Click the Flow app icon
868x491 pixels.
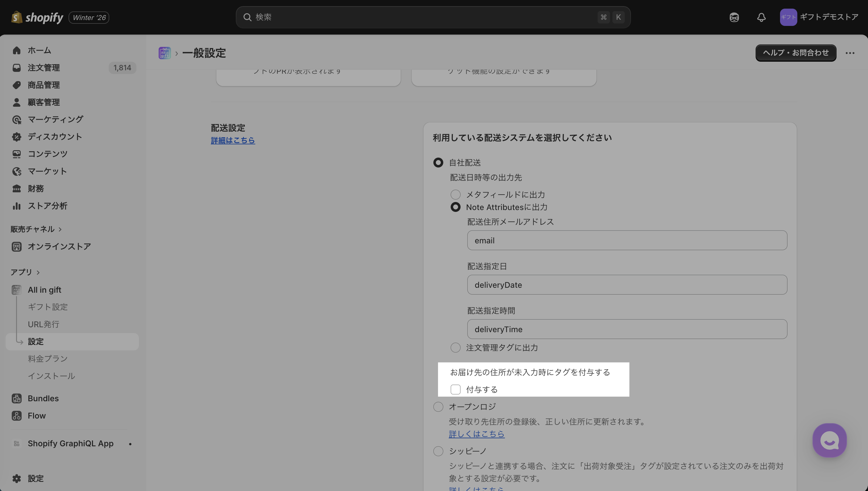tap(17, 416)
